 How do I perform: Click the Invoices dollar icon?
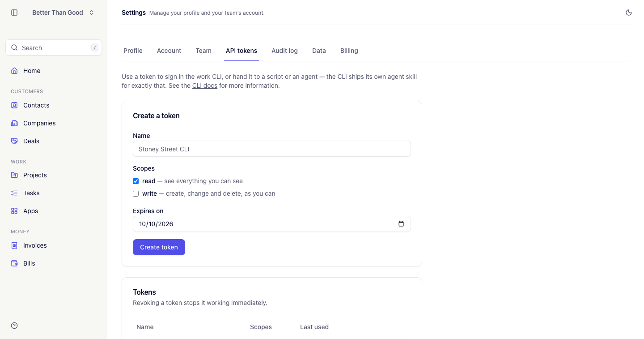pos(14,245)
